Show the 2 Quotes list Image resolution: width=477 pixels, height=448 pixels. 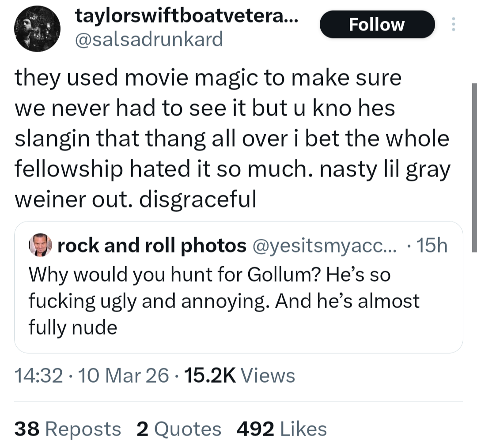point(179,429)
